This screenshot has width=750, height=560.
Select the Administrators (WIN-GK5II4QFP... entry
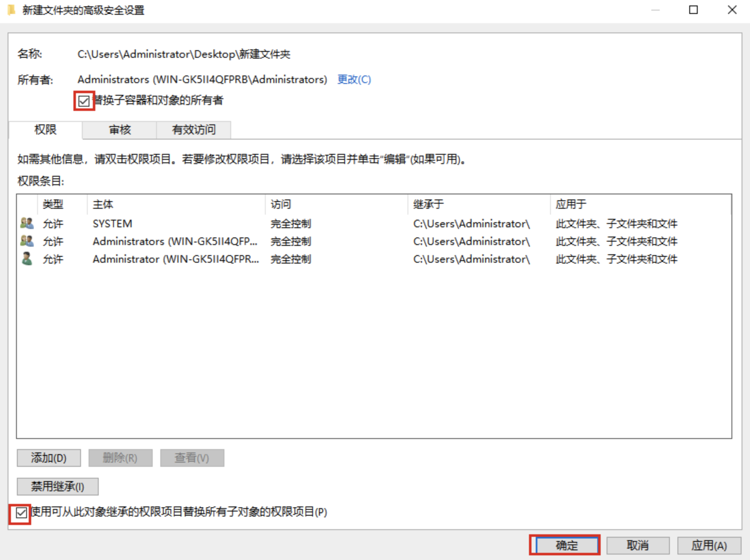click(x=374, y=241)
